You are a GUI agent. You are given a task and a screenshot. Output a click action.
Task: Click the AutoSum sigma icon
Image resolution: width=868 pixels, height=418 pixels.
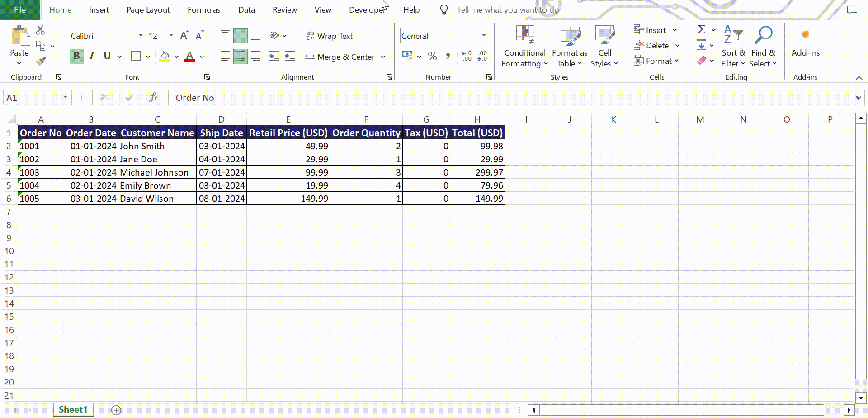tap(701, 30)
